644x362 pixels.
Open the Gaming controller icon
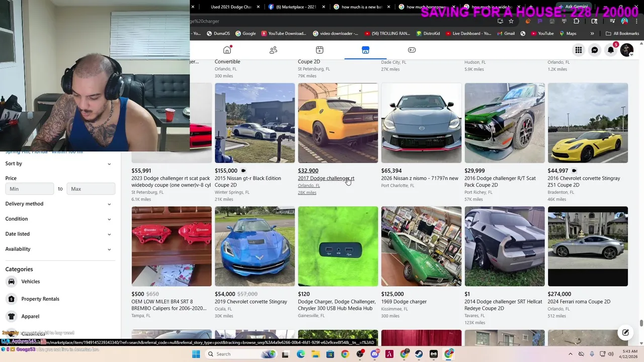pos(412,50)
